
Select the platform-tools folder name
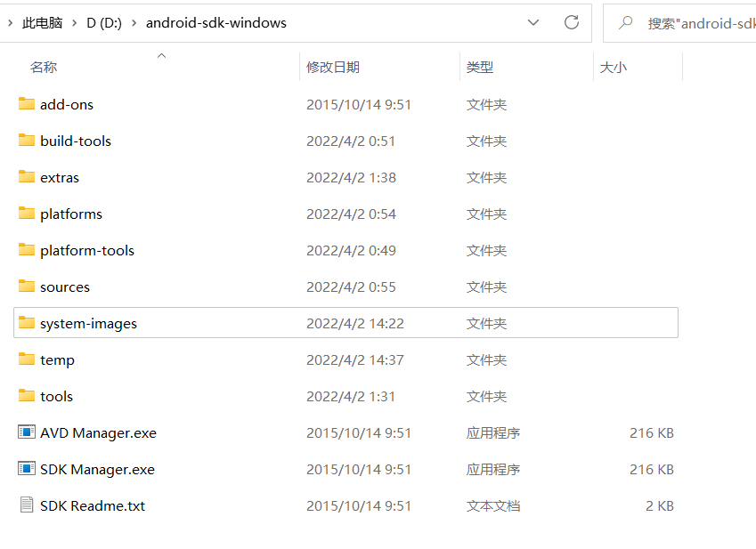(x=87, y=250)
